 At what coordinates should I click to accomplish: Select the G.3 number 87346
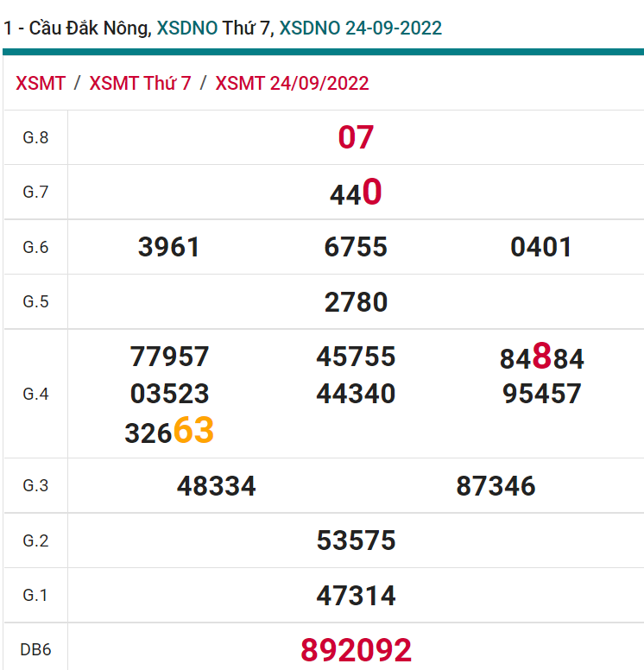click(x=496, y=486)
